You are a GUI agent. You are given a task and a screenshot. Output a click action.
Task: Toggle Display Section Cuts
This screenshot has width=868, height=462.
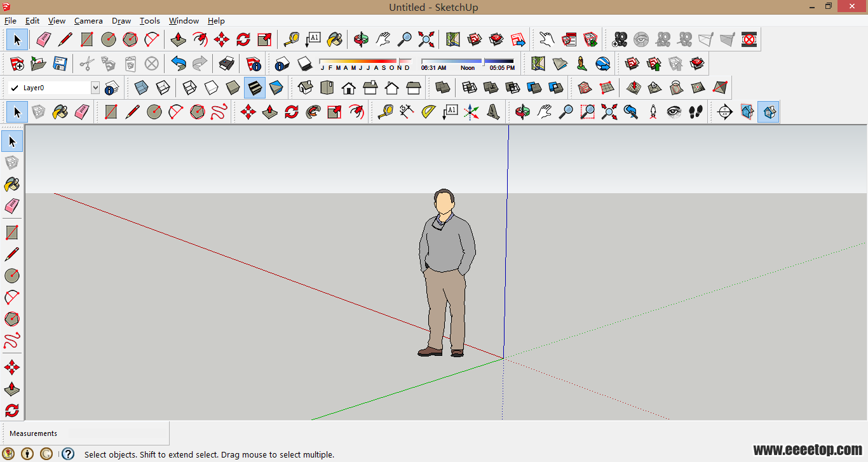point(768,112)
